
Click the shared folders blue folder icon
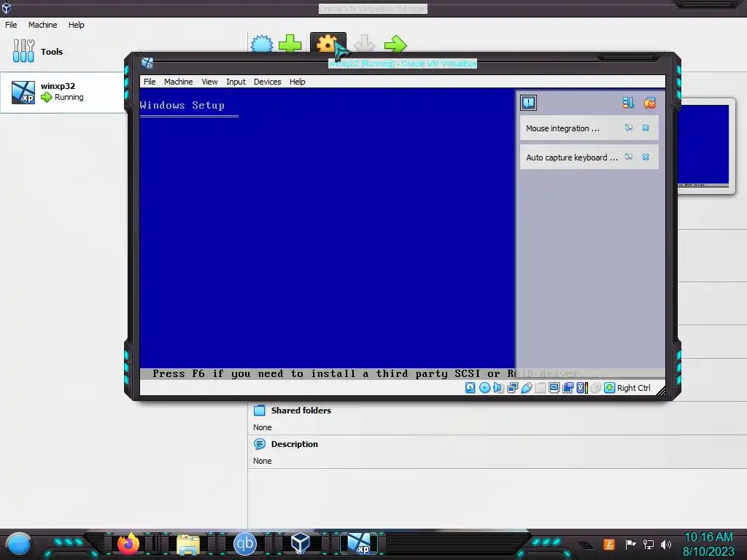pos(260,411)
